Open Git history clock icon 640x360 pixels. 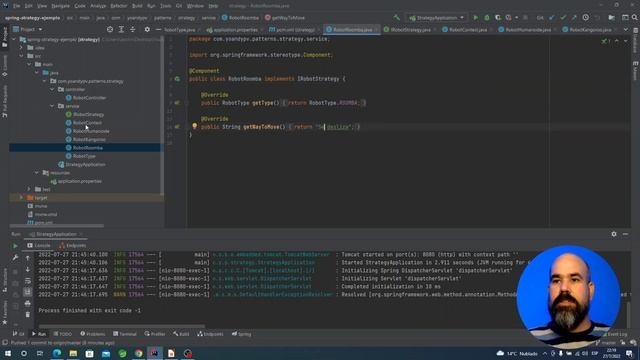click(x=585, y=18)
